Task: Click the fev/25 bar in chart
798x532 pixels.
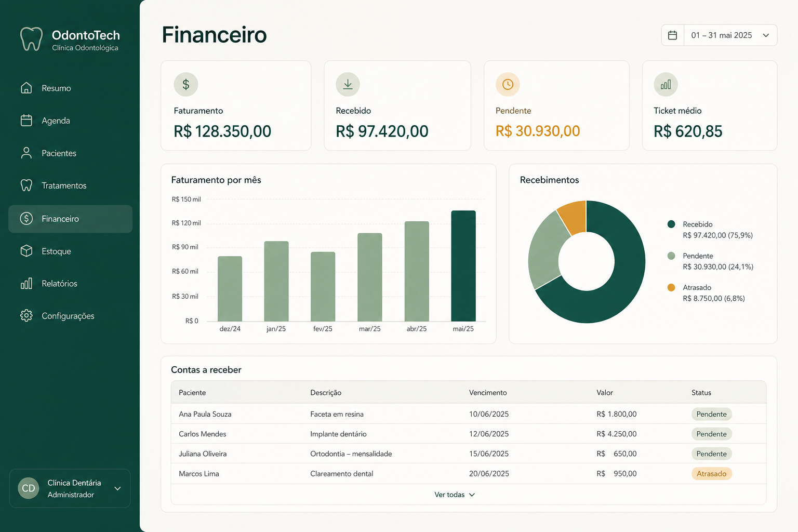Action: [x=323, y=287]
